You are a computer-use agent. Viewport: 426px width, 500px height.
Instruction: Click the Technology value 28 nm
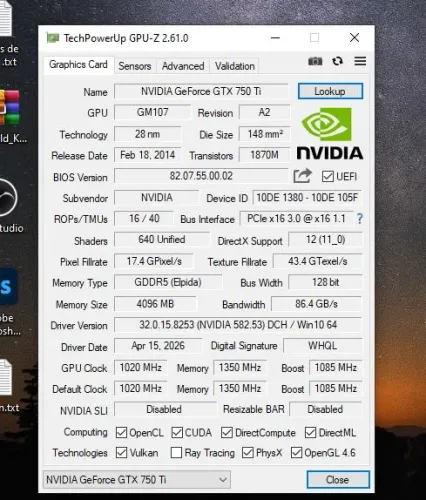148,134
